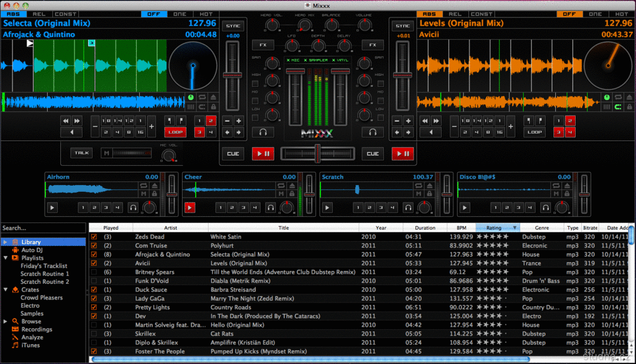Click the TALK microphone button
The image size is (636, 364).
[x=81, y=153]
